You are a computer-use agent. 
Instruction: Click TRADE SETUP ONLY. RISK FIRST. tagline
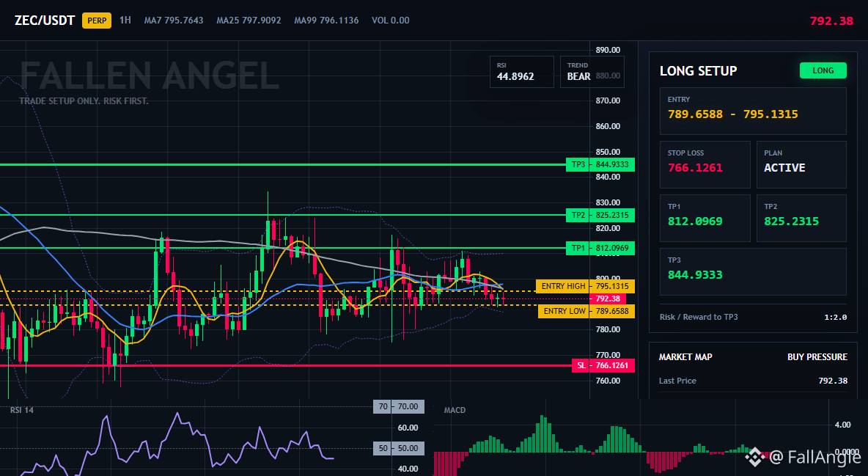[84, 101]
